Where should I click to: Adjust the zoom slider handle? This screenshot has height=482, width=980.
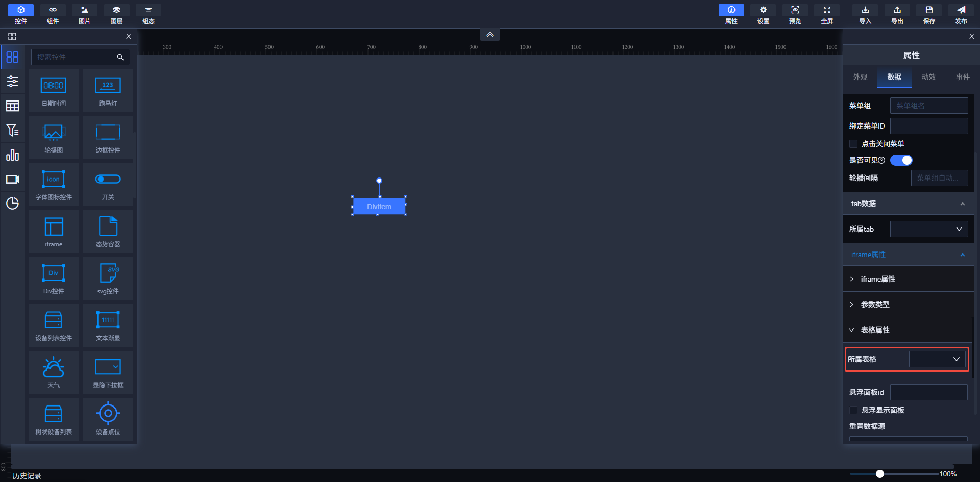click(x=880, y=474)
